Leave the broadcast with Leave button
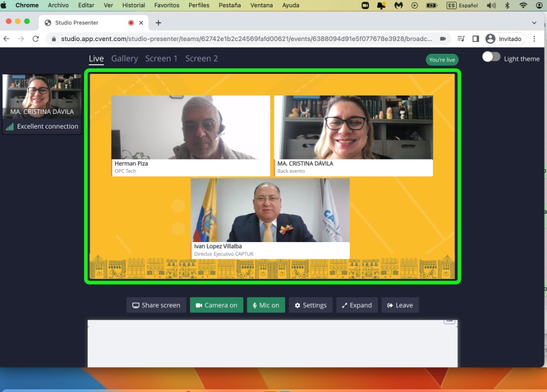 click(400, 305)
